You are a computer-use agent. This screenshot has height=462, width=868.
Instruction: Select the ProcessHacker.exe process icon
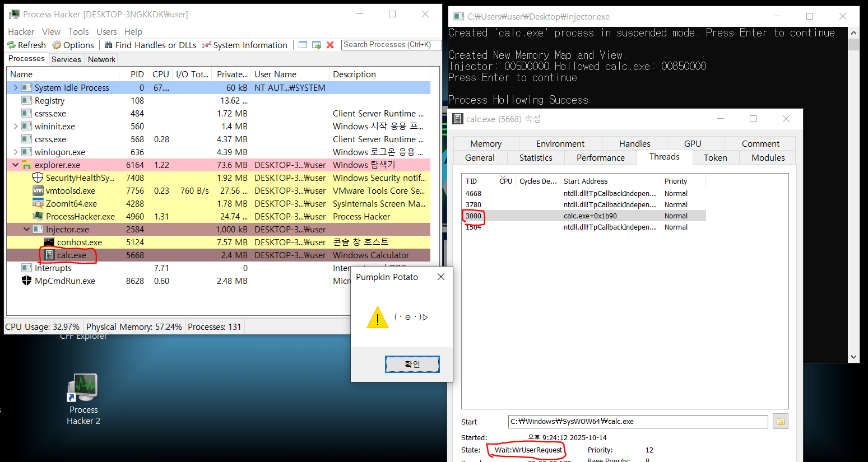tap(38, 216)
